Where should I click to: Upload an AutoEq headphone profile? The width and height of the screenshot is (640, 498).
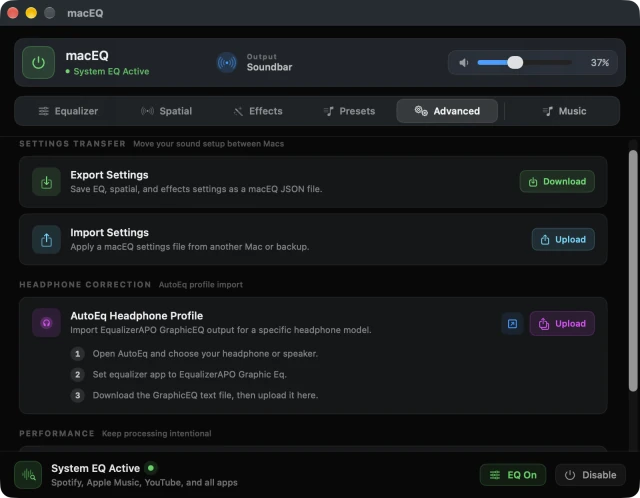click(x=562, y=324)
